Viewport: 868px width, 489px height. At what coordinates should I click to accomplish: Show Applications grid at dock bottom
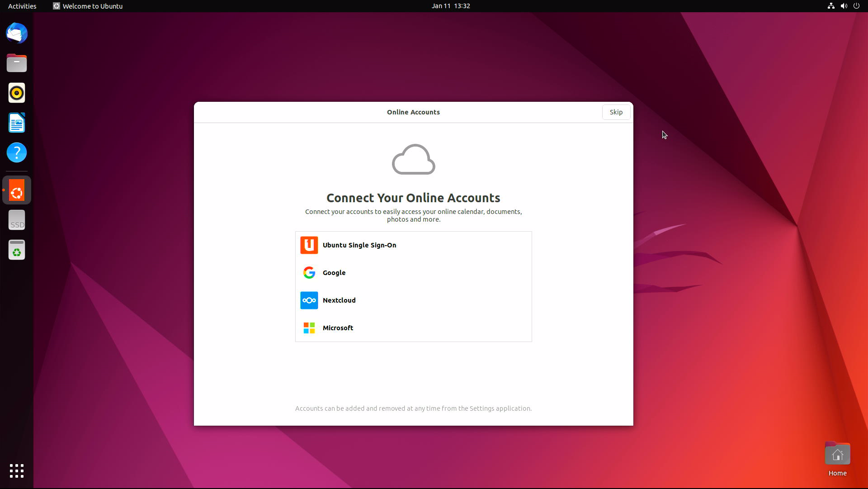tap(17, 471)
